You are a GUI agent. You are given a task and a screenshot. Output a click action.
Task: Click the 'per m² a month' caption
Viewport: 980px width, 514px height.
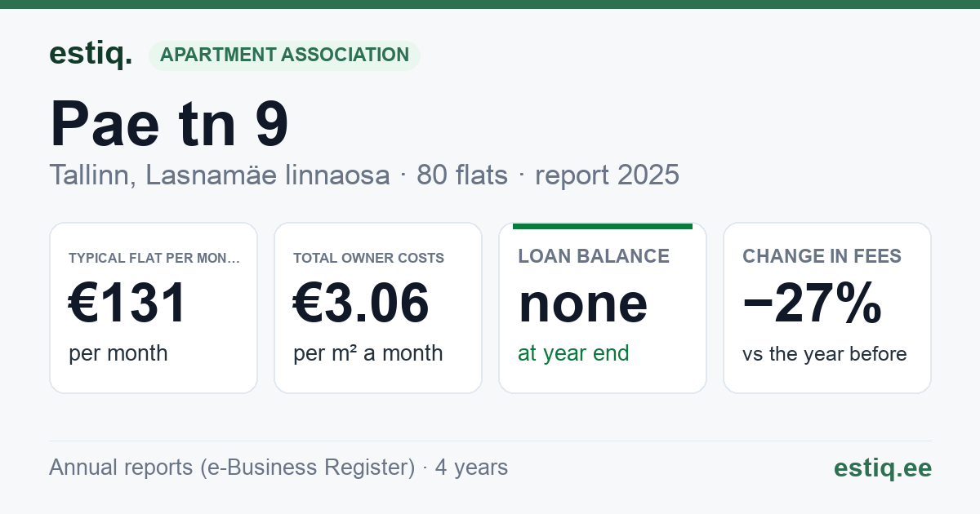click(367, 353)
